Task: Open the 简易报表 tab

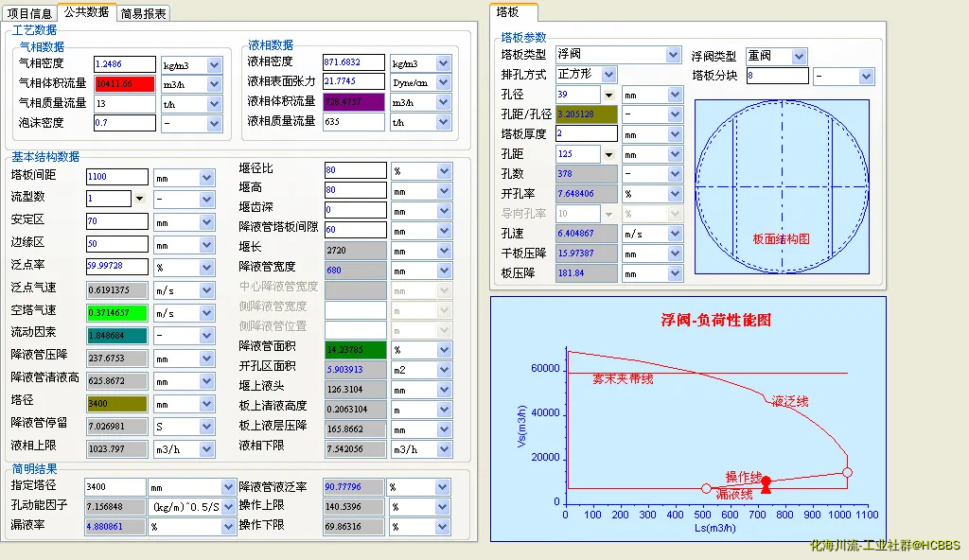Action: pyautogui.click(x=144, y=13)
